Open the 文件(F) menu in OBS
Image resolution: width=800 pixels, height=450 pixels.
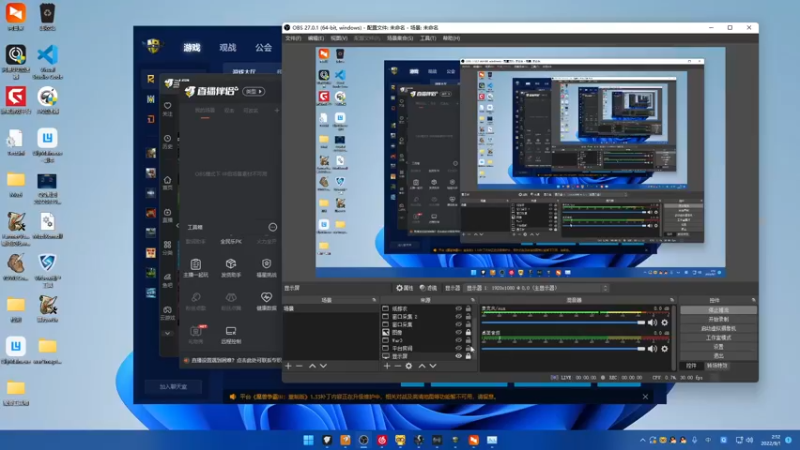pos(293,38)
